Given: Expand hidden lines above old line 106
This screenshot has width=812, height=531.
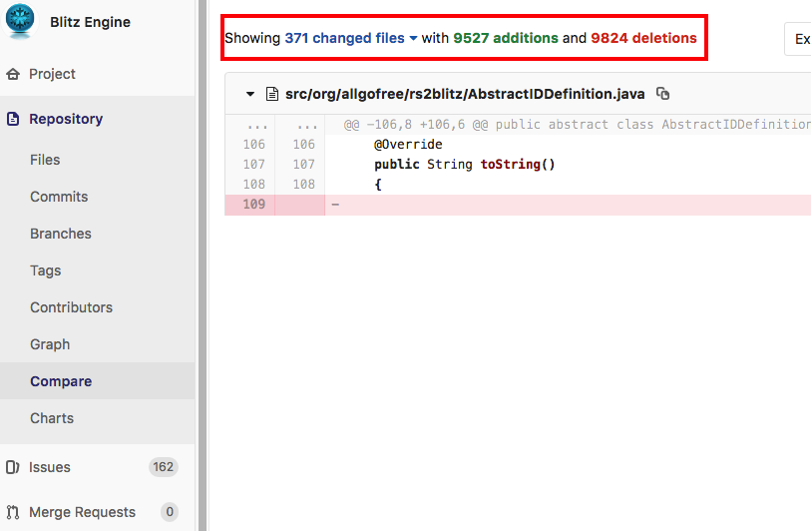Looking at the screenshot, I should 256,125.
